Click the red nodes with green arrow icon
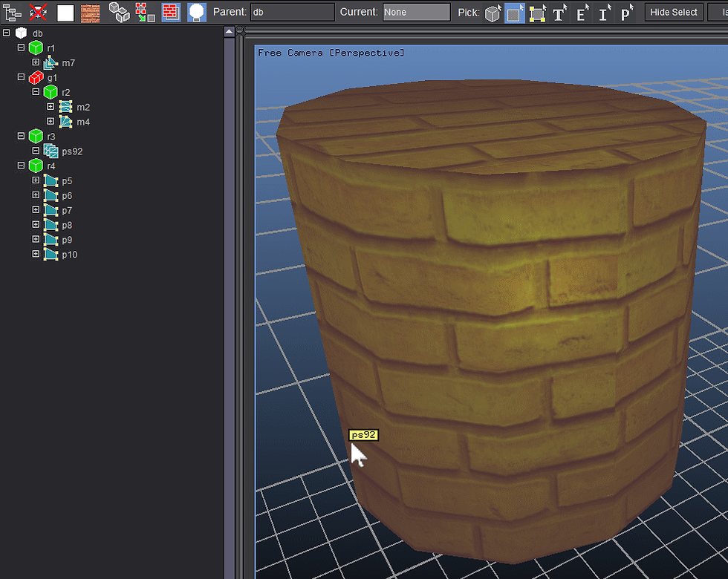This screenshot has width=728, height=579. point(146,13)
